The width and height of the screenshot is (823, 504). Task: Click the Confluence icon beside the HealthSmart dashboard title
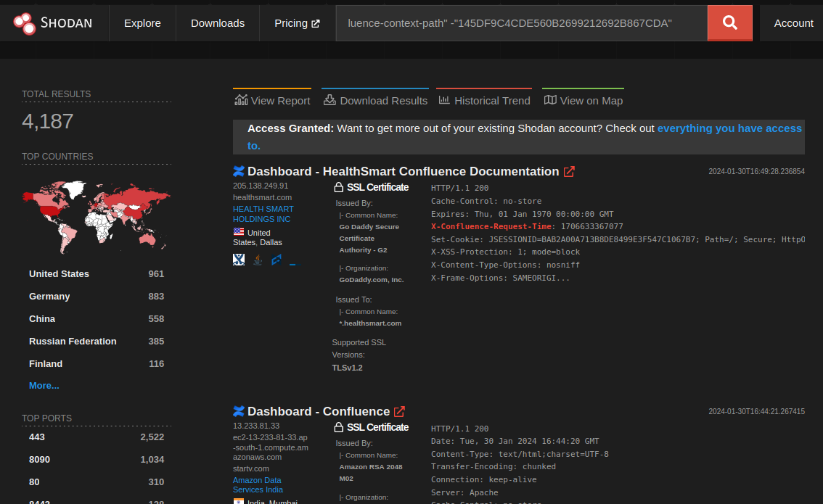238,171
